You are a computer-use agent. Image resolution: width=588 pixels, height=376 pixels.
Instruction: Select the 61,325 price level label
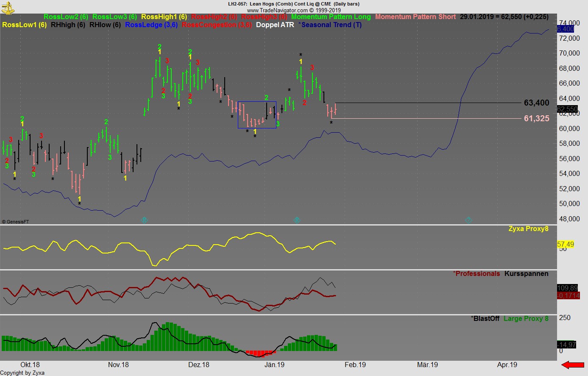tap(536, 119)
